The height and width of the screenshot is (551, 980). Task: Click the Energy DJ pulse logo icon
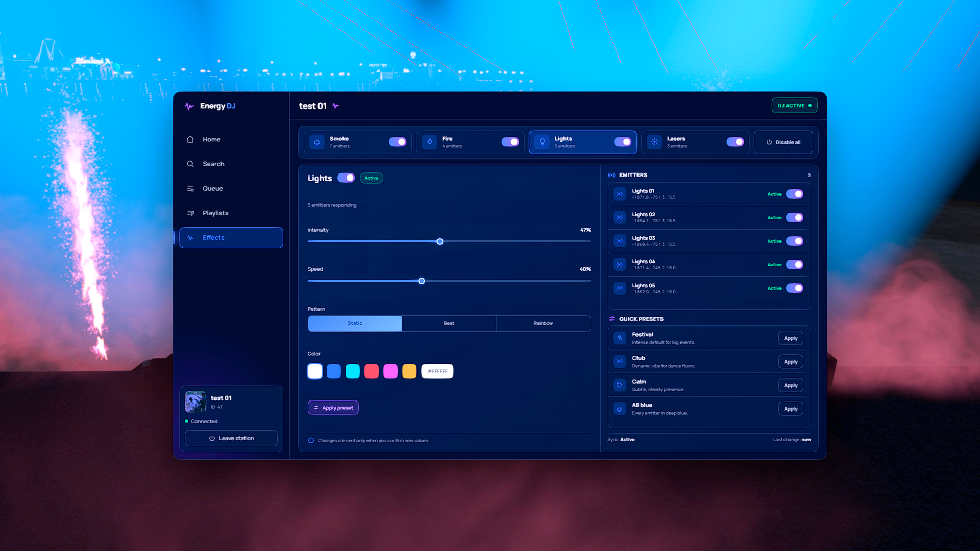(x=189, y=106)
